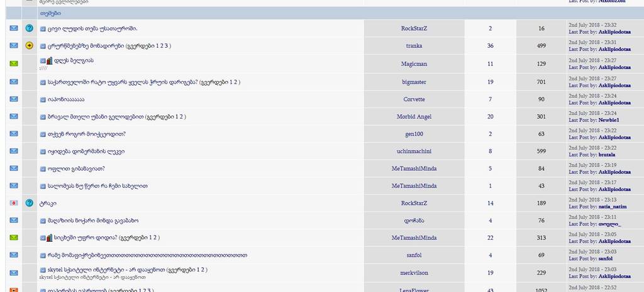
Task: Click the envelope icon in Morbid Angel's row
Action: (14, 116)
